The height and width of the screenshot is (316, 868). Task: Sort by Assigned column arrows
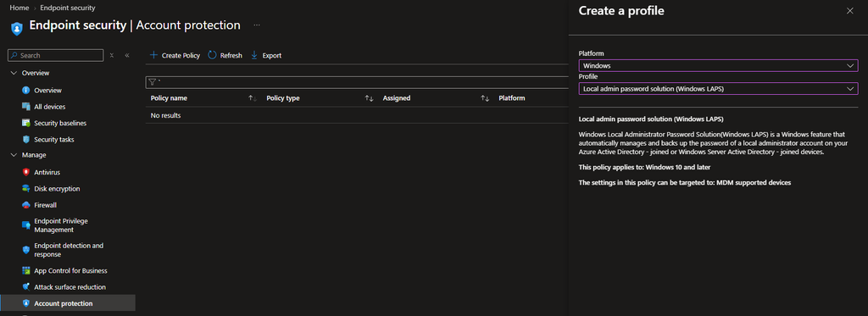click(x=485, y=98)
